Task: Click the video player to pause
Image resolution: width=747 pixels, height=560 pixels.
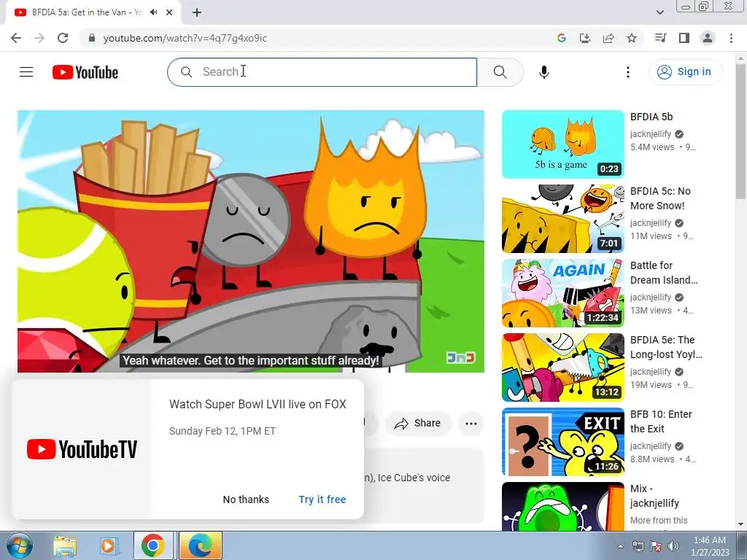Action: 251,241
